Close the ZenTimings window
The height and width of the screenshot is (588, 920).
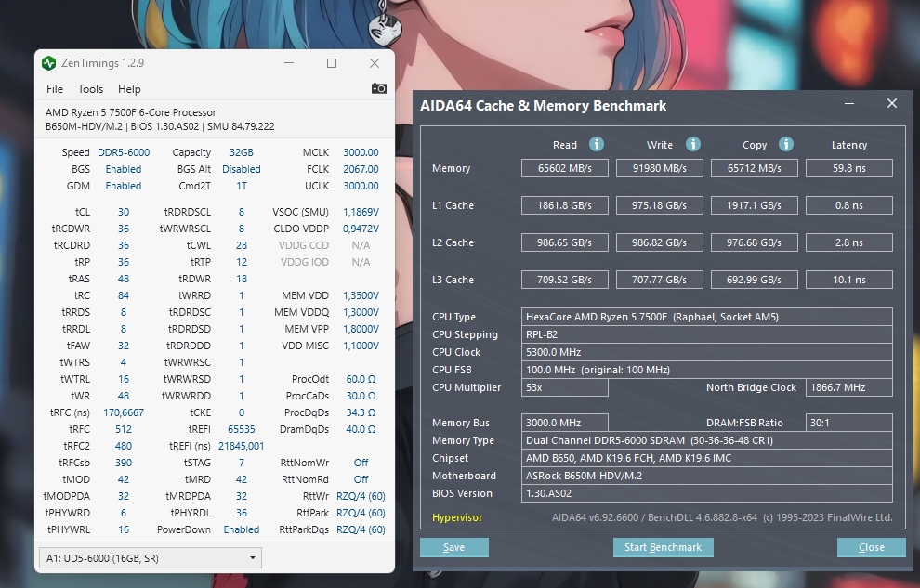[x=375, y=63]
